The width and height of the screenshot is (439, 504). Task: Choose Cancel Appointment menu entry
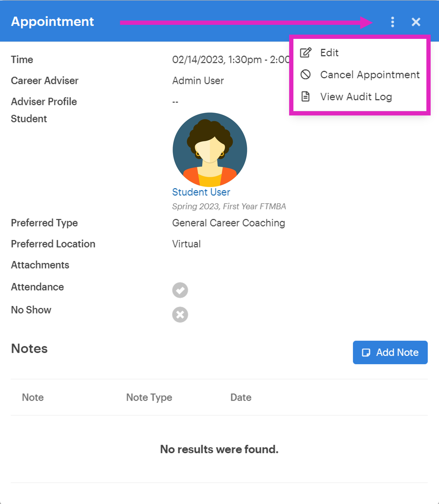(x=370, y=75)
